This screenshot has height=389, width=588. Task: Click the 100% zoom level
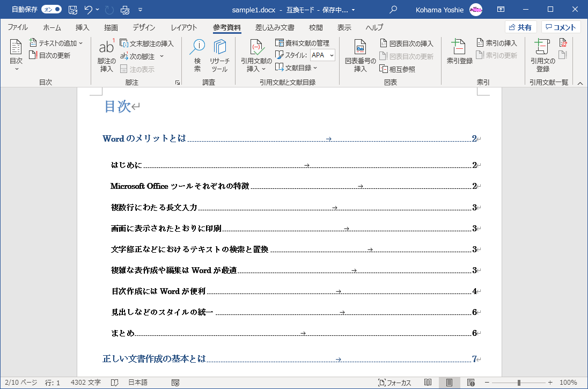[x=568, y=383]
